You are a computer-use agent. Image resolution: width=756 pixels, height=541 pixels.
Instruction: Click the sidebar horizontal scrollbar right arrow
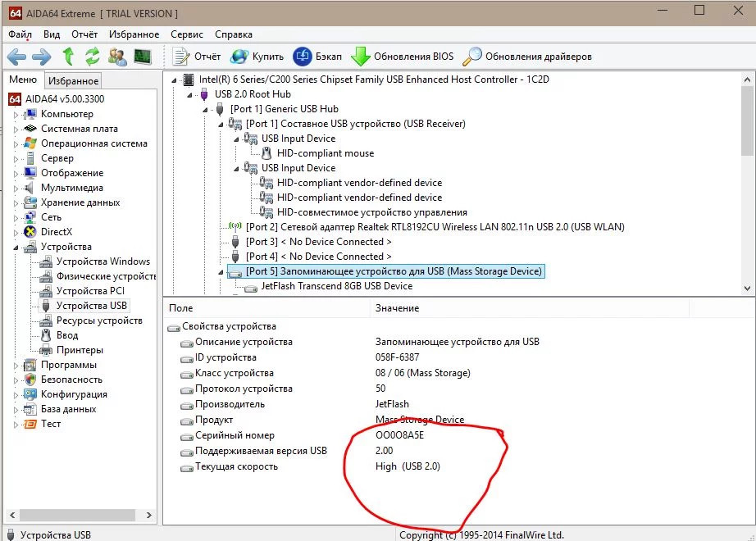149,515
